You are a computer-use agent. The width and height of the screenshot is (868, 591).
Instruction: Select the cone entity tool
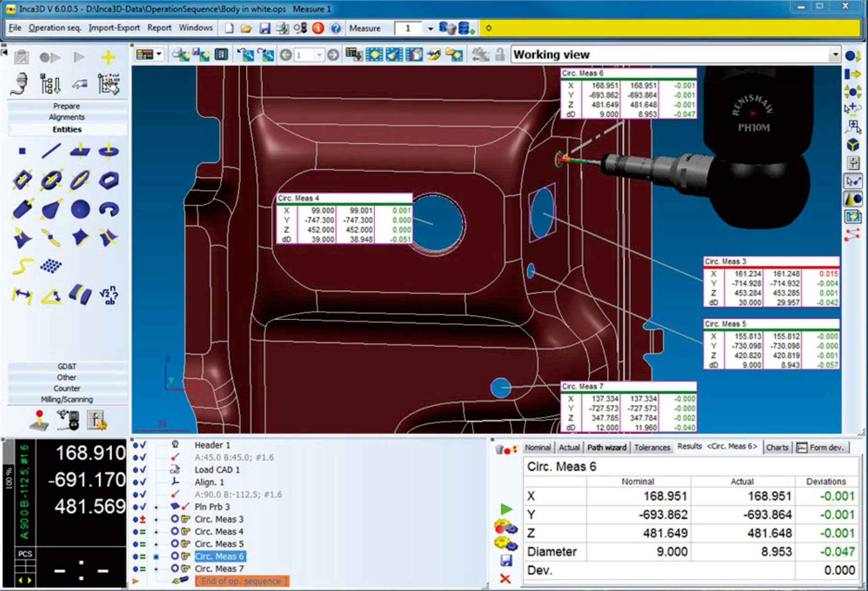(51, 209)
